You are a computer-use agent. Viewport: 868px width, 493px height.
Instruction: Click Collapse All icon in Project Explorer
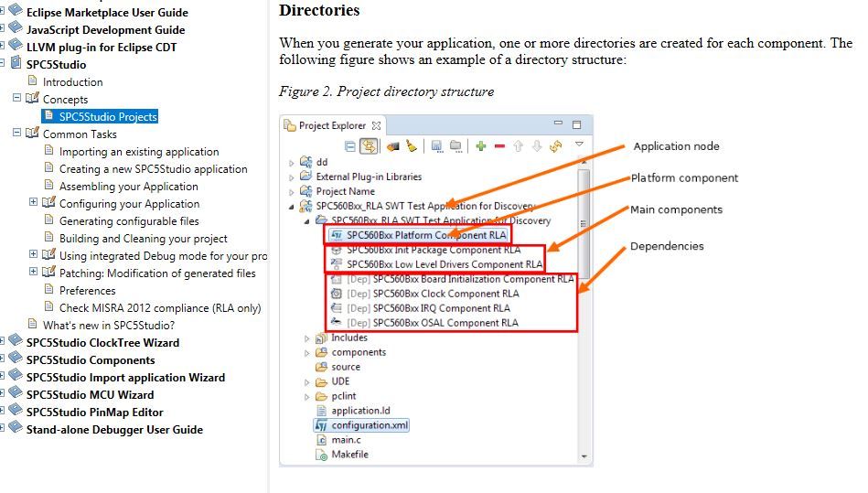(x=350, y=146)
